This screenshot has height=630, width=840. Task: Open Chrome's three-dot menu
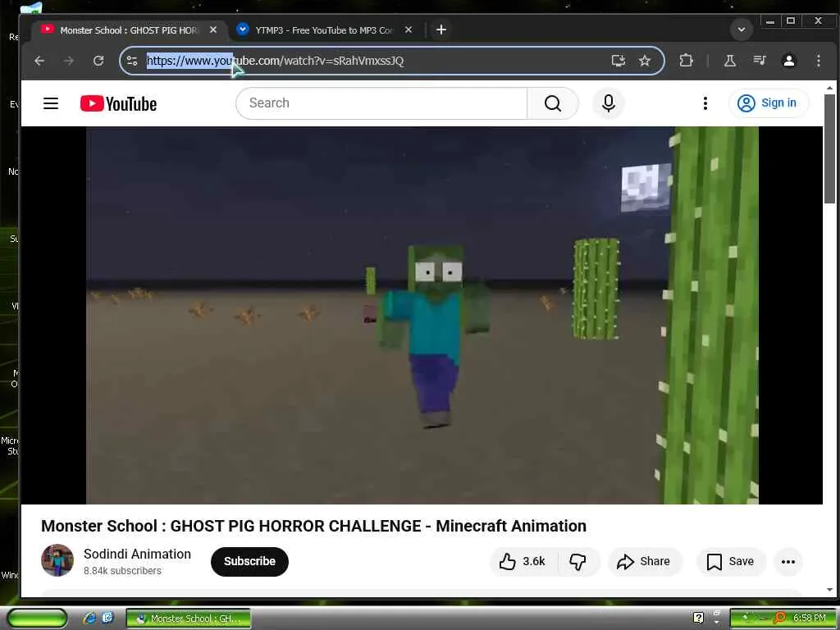pyautogui.click(x=819, y=61)
